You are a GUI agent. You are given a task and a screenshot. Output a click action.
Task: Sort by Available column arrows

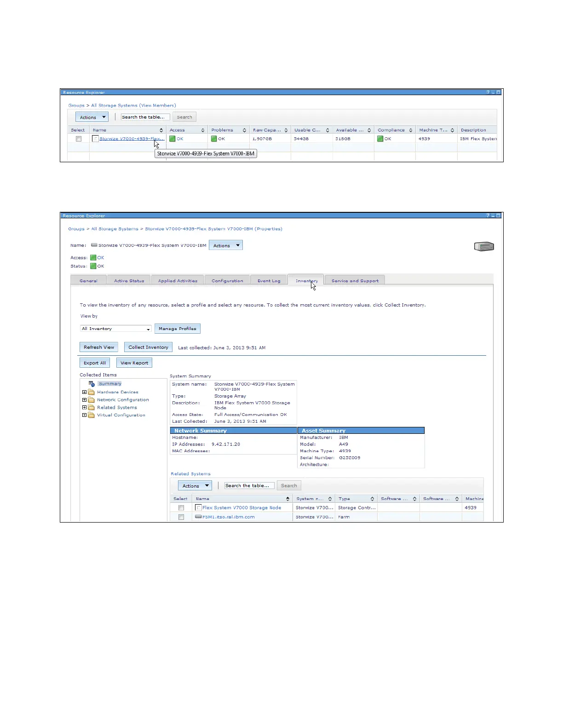369,130
